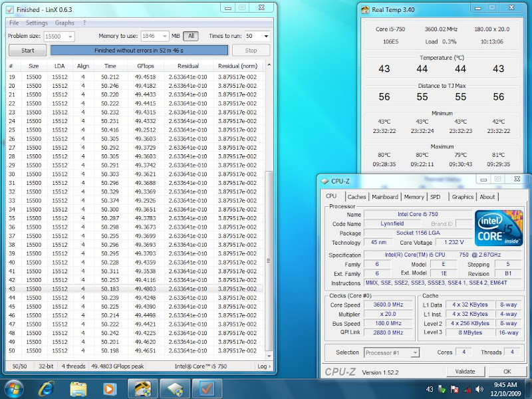Expand the Memory to use dropdown
532x399 pixels.
[165, 37]
